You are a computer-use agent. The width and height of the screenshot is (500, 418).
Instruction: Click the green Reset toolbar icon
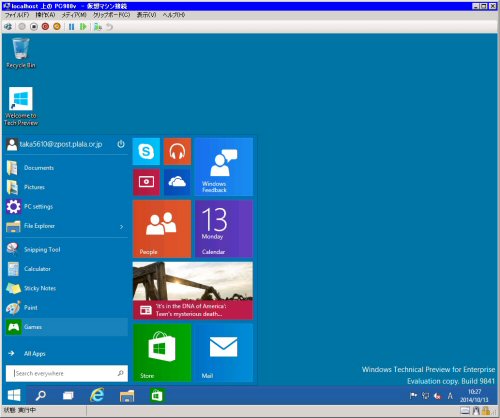(83, 27)
